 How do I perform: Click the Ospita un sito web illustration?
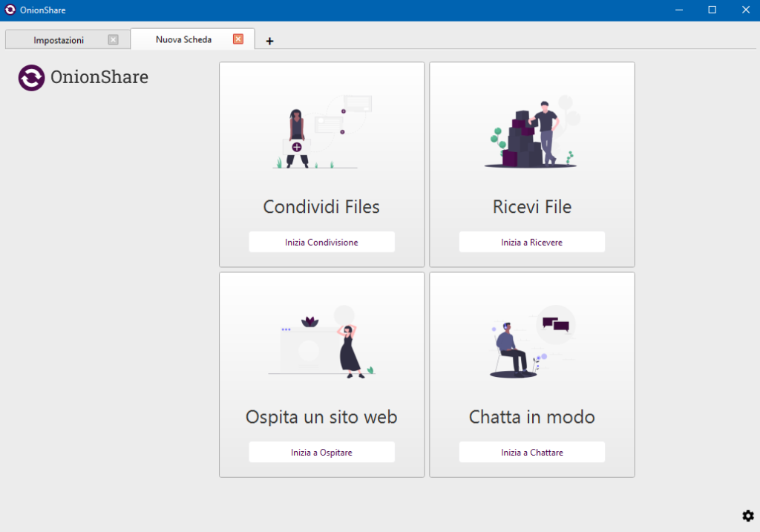321,341
